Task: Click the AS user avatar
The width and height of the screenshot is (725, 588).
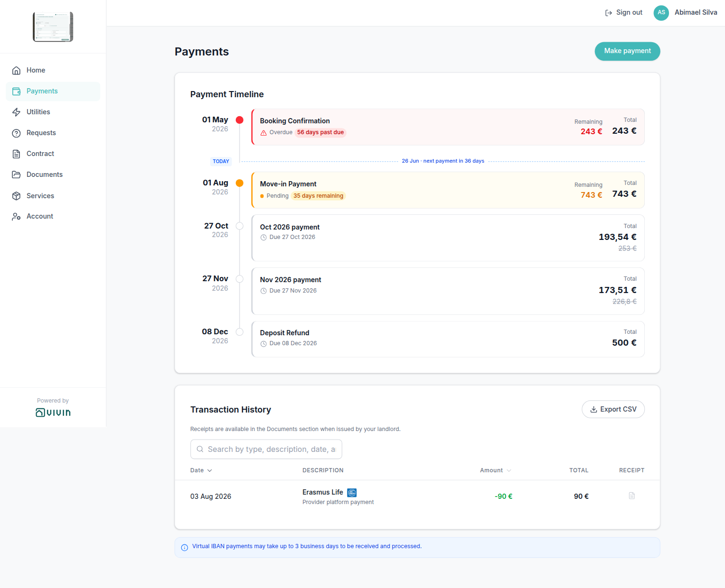Action: tap(661, 13)
